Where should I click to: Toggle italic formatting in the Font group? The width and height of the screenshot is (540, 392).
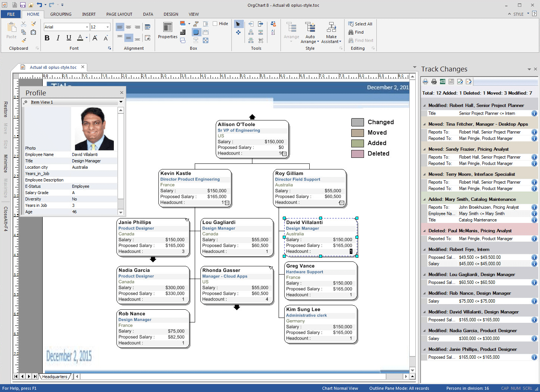click(x=58, y=38)
